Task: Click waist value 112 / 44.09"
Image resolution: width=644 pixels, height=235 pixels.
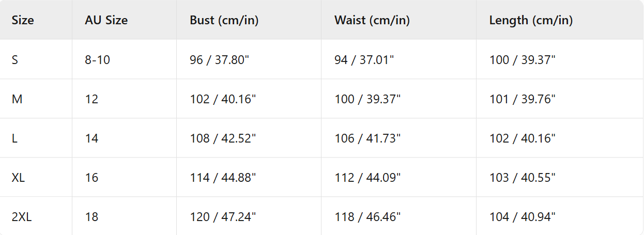Action: [x=367, y=178]
